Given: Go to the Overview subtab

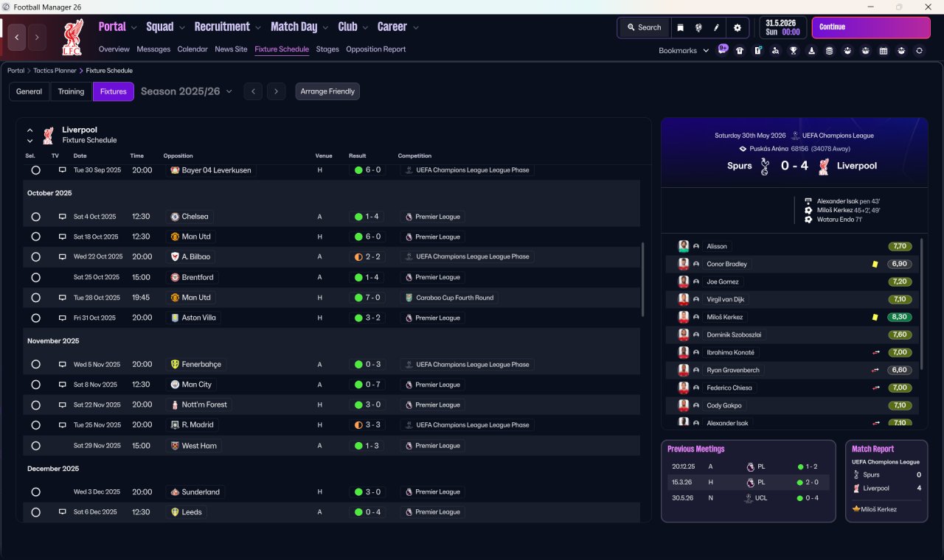Looking at the screenshot, I should [x=114, y=49].
